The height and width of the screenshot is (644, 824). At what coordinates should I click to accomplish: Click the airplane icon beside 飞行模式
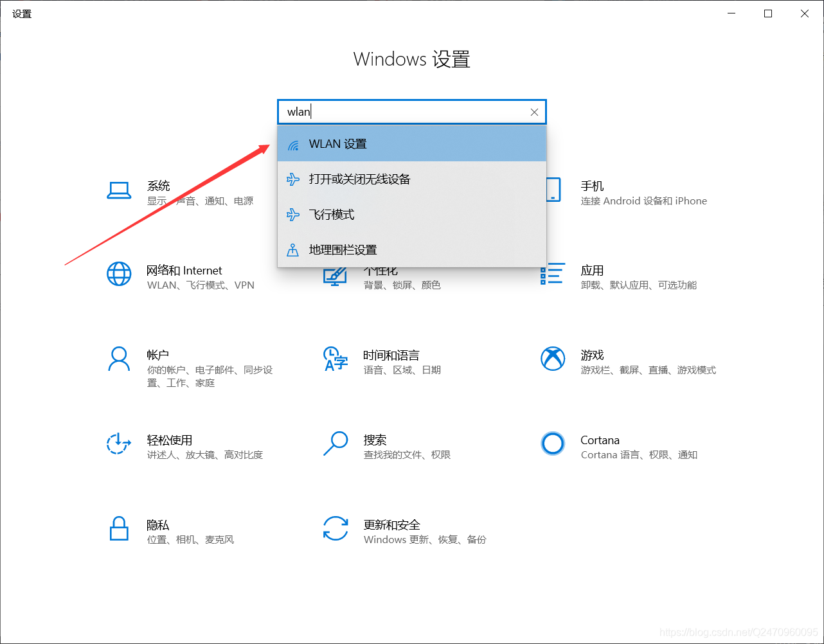coord(293,215)
